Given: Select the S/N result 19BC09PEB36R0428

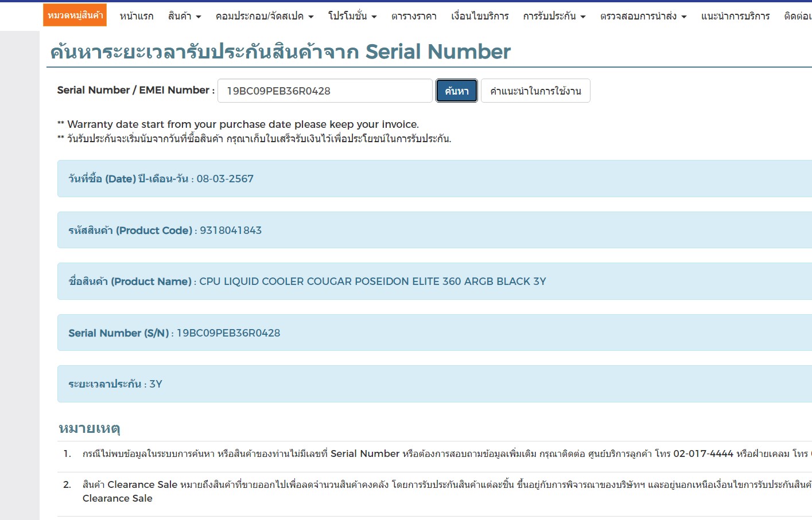Looking at the screenshot, I should tap(228, 333).
